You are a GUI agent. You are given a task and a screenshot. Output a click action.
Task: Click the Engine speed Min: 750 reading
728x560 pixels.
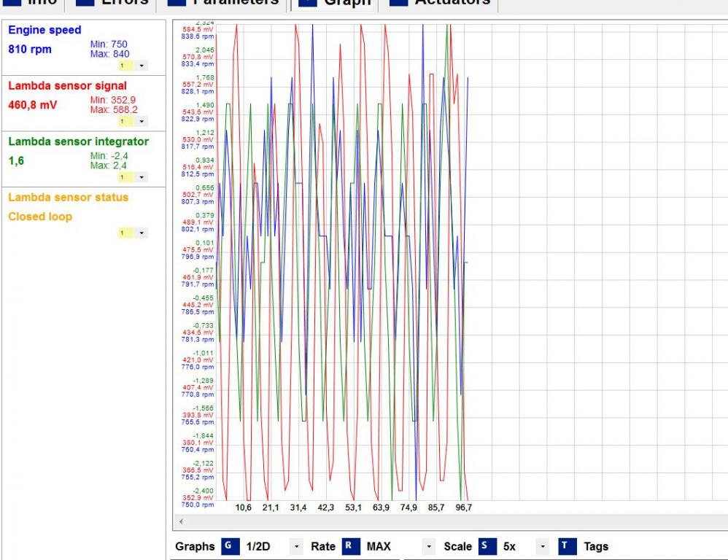click(x=109, y=44)
